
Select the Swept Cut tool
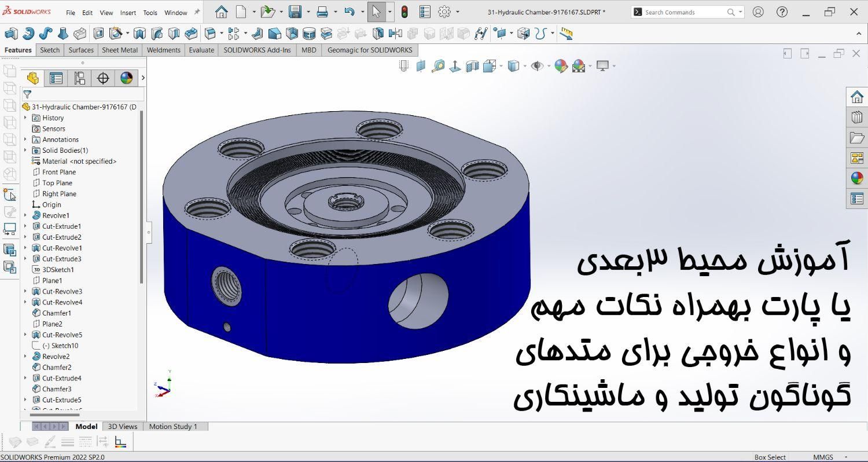157,34
